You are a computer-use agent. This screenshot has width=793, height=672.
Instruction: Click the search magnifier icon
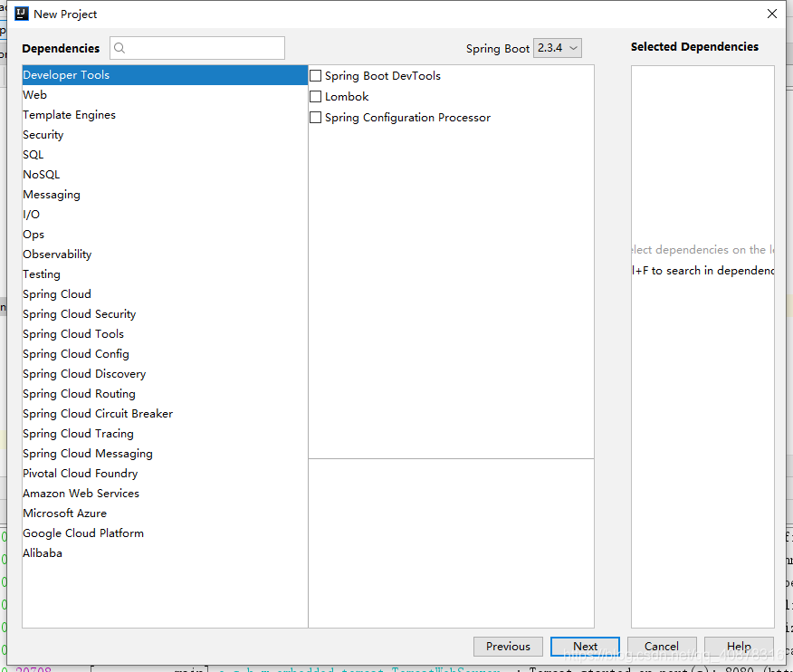pos(119,48)
